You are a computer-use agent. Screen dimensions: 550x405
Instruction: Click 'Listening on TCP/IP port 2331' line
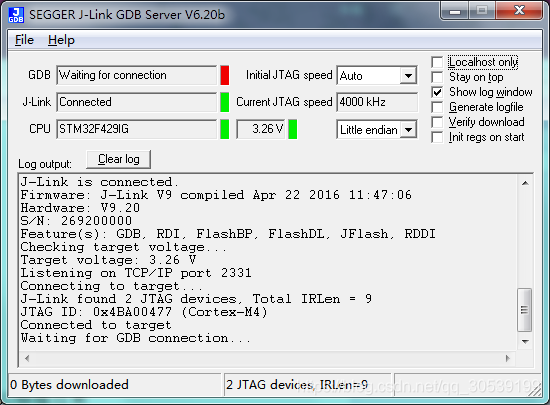pyautogui.click(x=136, y=273)
